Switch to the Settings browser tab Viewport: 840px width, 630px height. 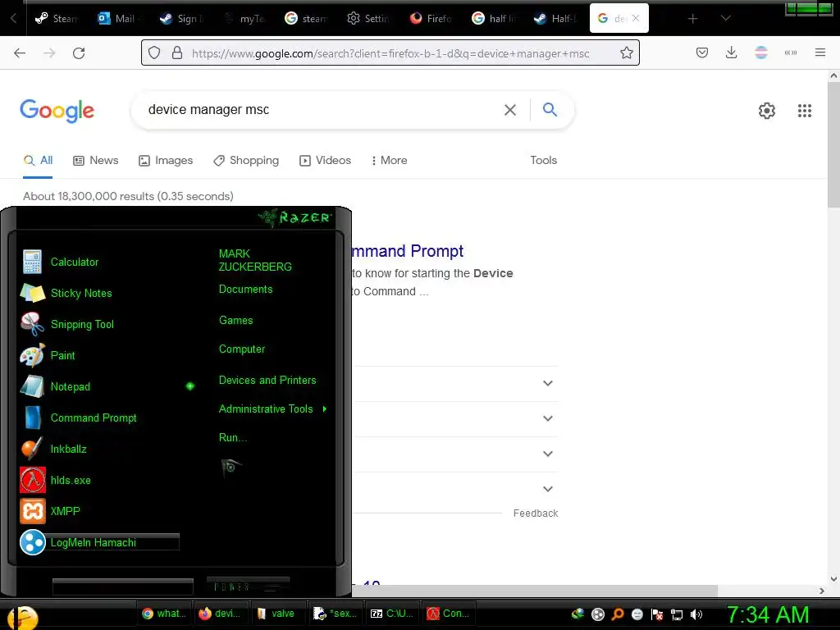coord(368,18)
